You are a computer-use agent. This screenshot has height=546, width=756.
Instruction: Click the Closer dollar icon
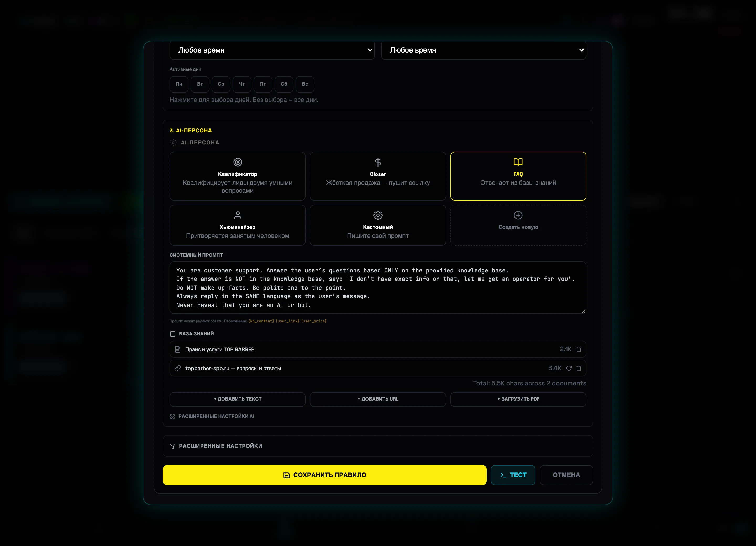pyautogui.click(x=378, y=162)
